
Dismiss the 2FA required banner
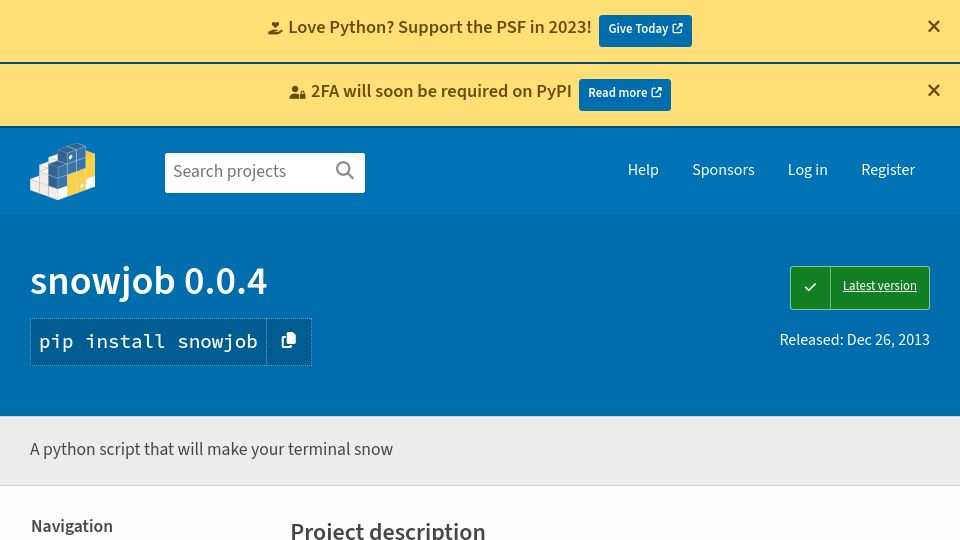[x=934, y=91]
